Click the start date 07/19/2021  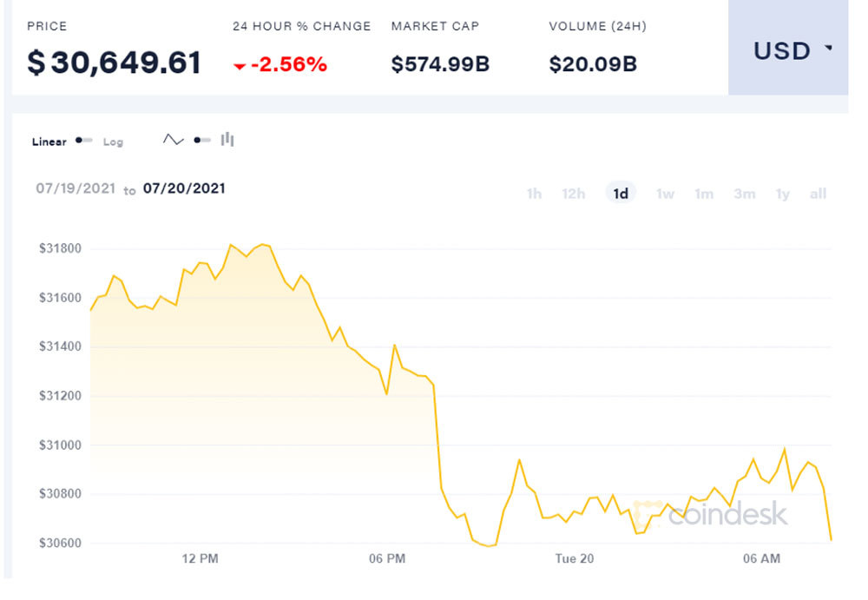coord(75,188)
